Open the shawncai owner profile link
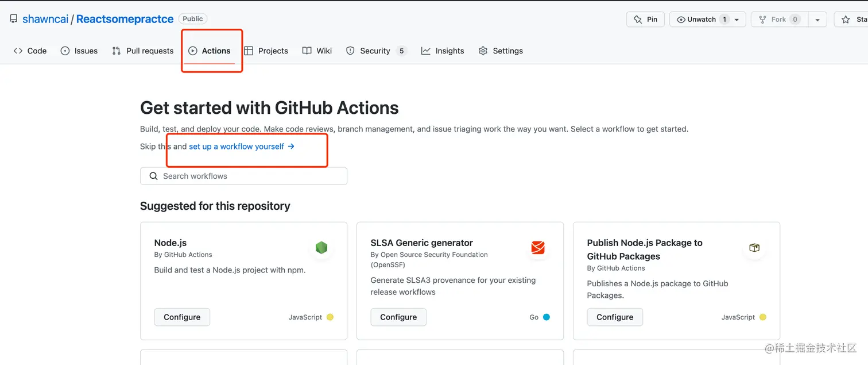Screen dimensions: 868x365 [x=45, y=19]
